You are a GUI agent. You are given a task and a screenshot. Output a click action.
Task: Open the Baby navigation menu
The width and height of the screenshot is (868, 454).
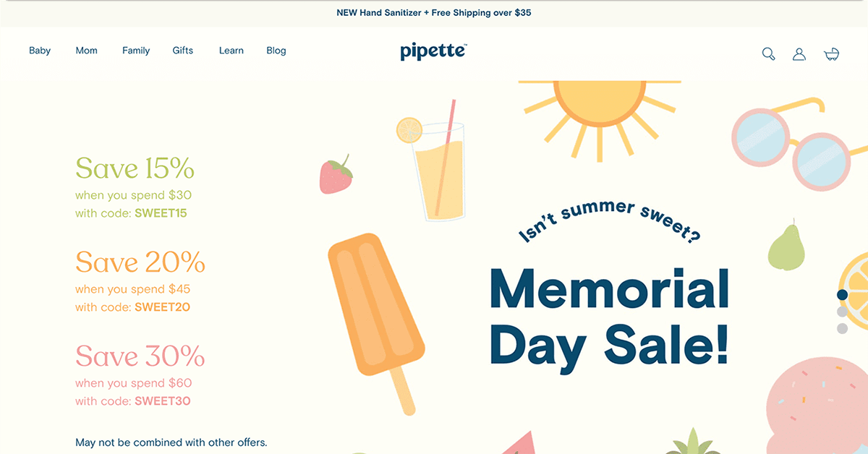point(40,51)
